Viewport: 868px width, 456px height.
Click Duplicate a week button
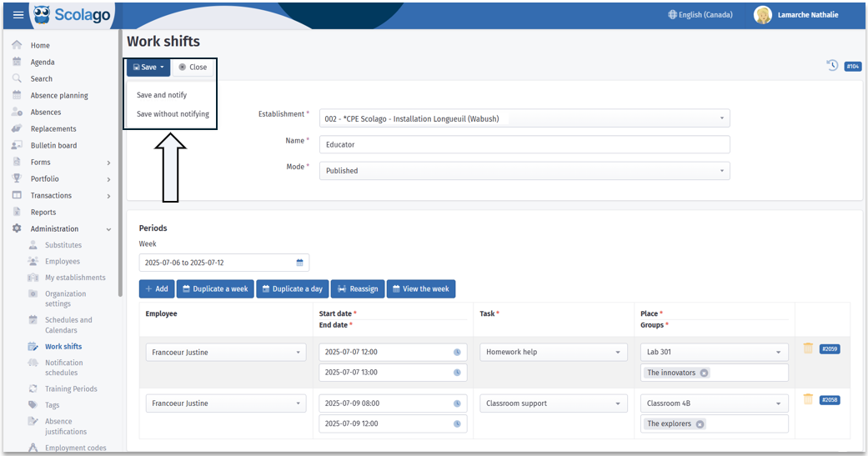pos(215,289)
